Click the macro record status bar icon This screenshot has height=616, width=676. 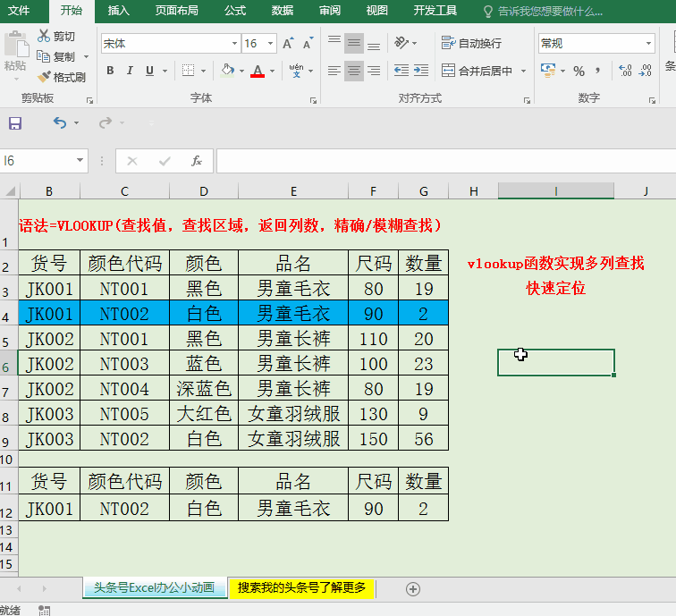tap(44, 611)
